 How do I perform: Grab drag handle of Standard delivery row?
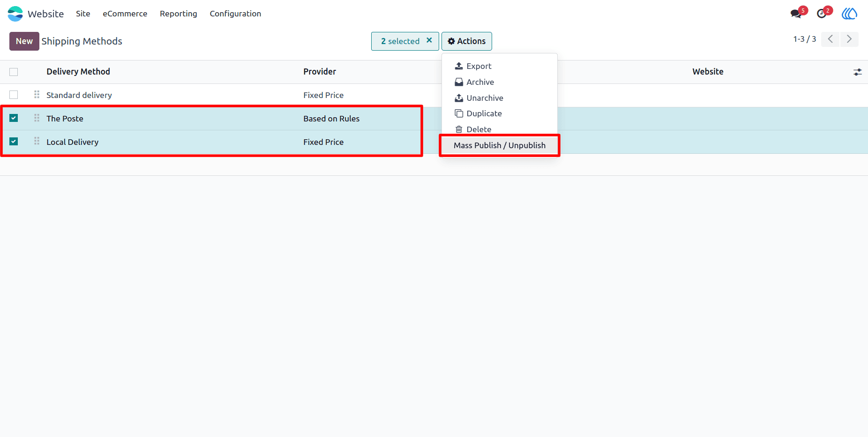coord(37,95)
